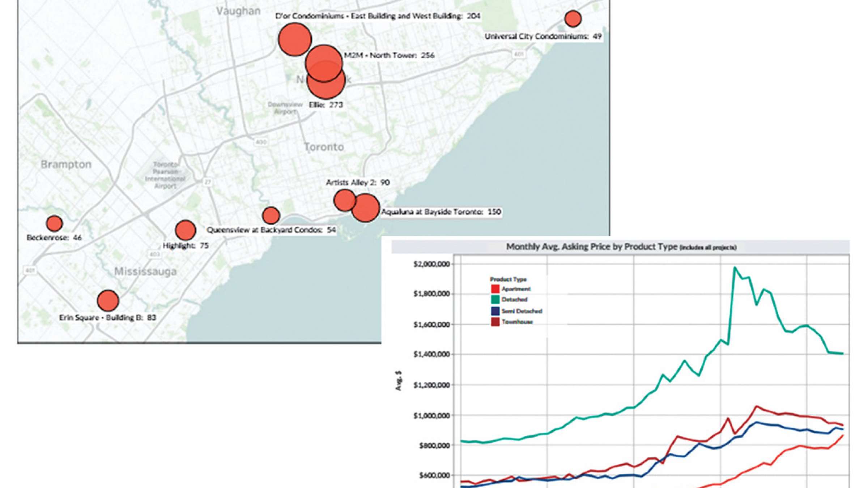The image size is (868, 488).
Task: Click the red Apartment legend swatch
Action: 495,289
